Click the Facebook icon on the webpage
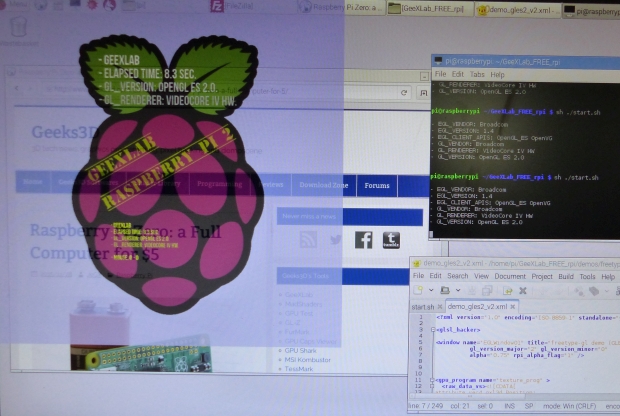 click(x=363, y=240)
